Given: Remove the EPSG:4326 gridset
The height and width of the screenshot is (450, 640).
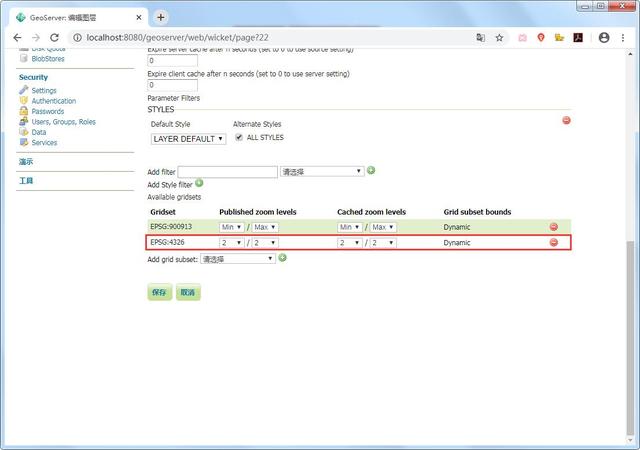Looking at the screenshot, I should coord(553,242).
